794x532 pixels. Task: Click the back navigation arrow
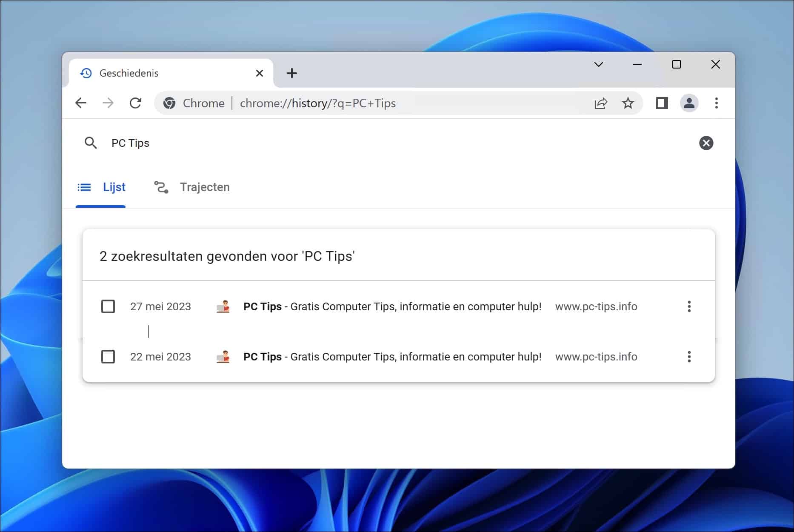pos(81,103)
